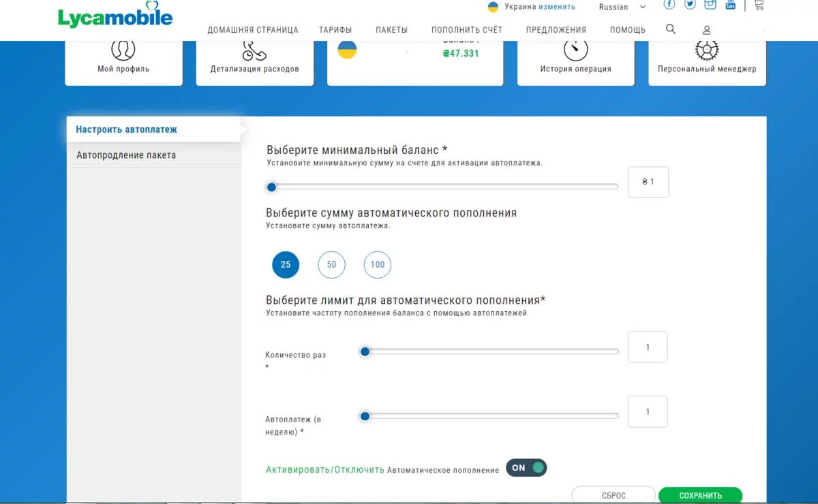Open the user account icon
Viewport: 818px width, 504px height.
click(707, 31)
